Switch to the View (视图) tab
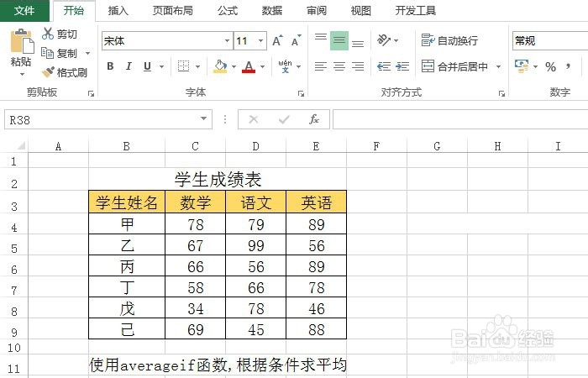 tap(360, 10)
